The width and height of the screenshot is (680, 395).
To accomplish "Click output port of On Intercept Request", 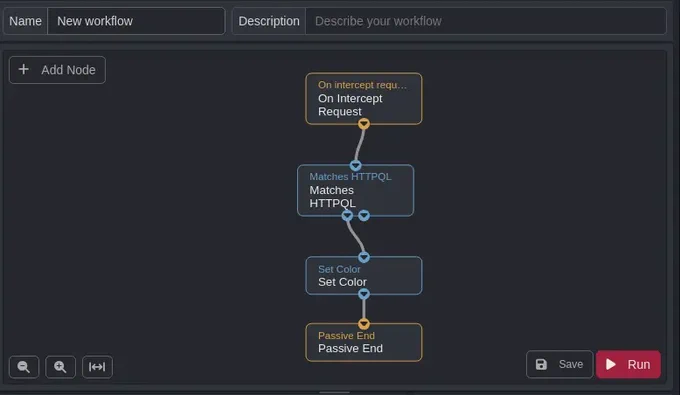I will click(x=364, y=124).
